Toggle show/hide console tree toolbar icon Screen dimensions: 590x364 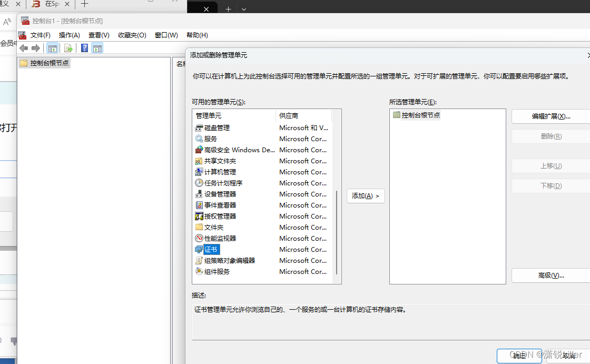pos(53,48)
